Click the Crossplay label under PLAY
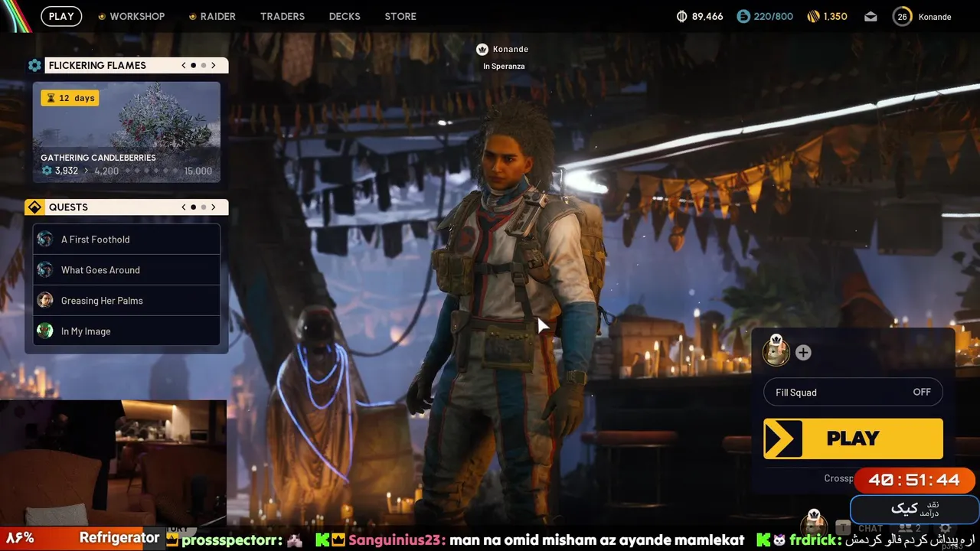The width and height of the screenshot is (980, 551). click(838, 478)
